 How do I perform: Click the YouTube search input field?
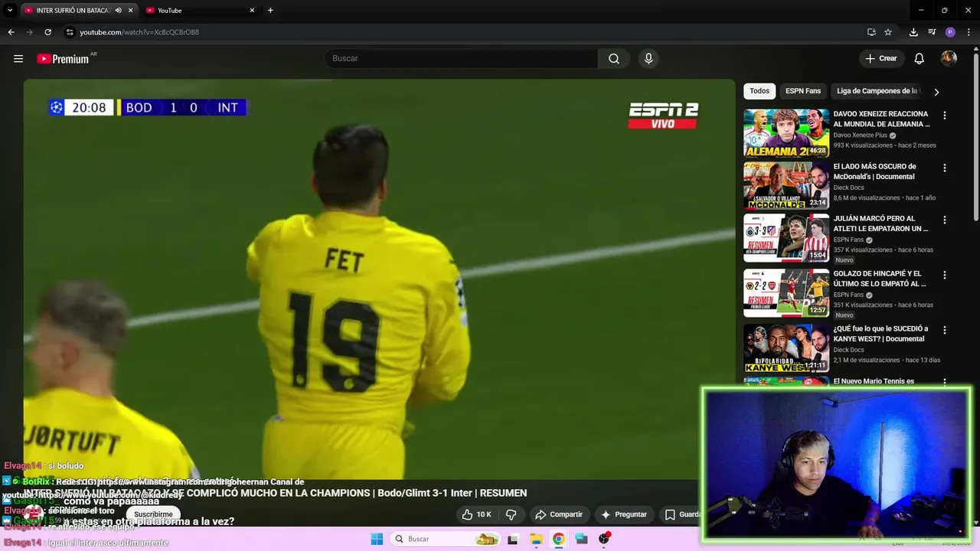pyautogui.click(x=462, y=59)
